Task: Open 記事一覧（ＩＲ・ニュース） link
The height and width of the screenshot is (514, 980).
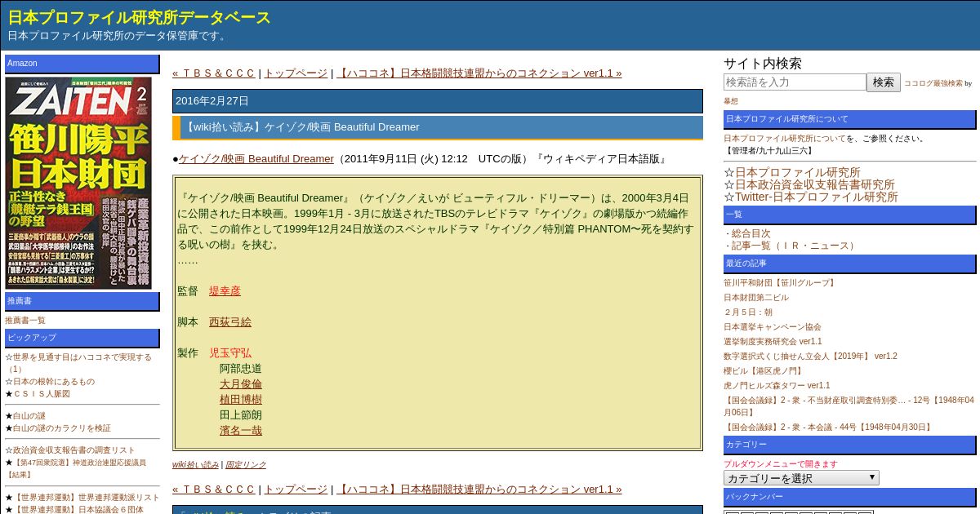Action: coord(795,246)
